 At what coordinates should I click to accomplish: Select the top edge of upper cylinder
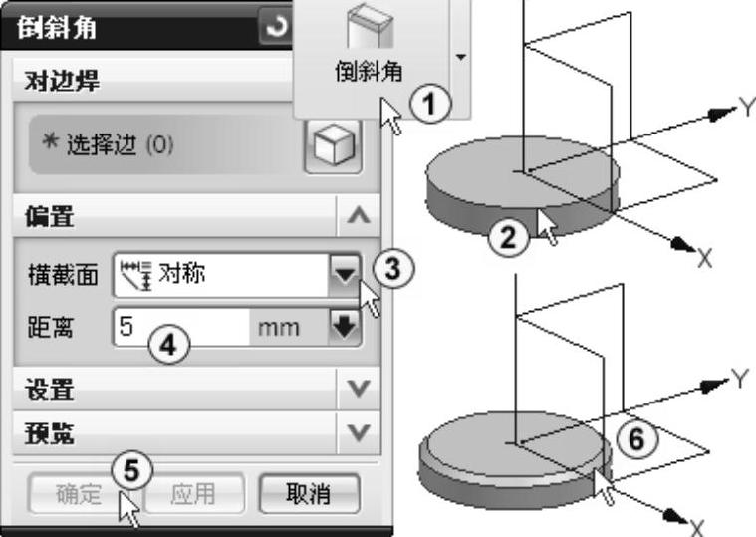click(x=537, y=208)
